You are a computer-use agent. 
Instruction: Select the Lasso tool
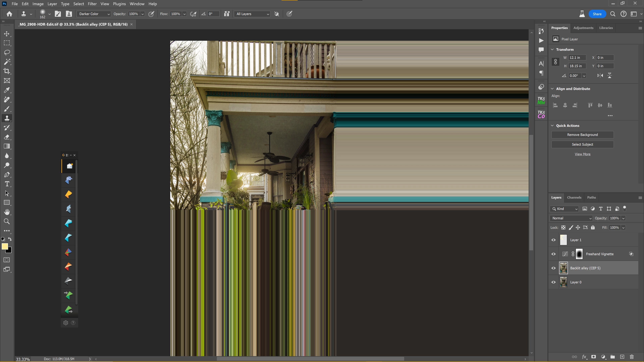(7, 52)
